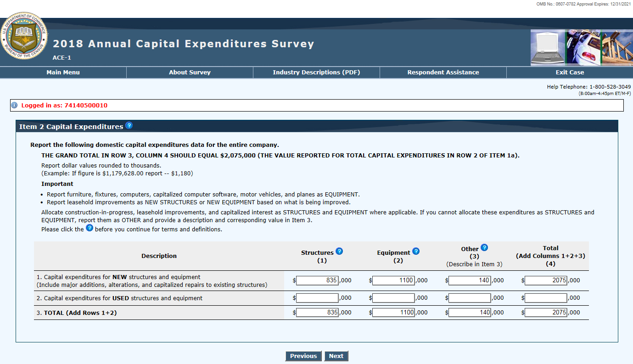Click the Next button
The height and width of the screenshot is (364, 633).
pyautogui.click(x=336, y=356)
